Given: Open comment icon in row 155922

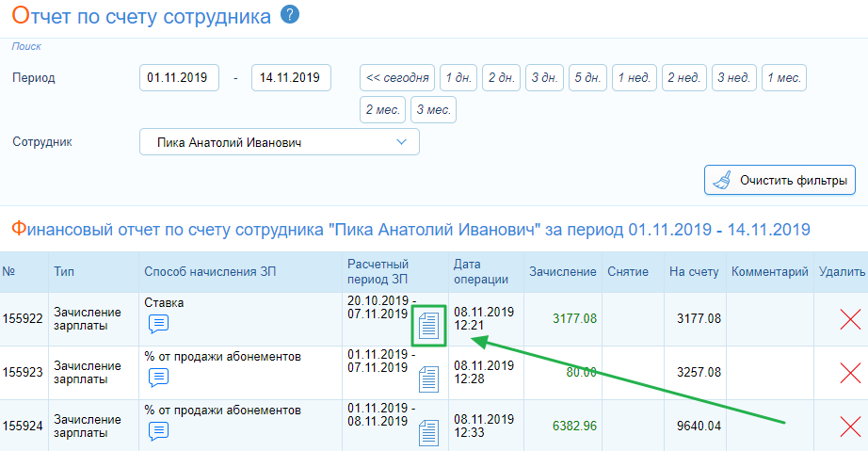Looking at the screenshot, I should 158,324.
